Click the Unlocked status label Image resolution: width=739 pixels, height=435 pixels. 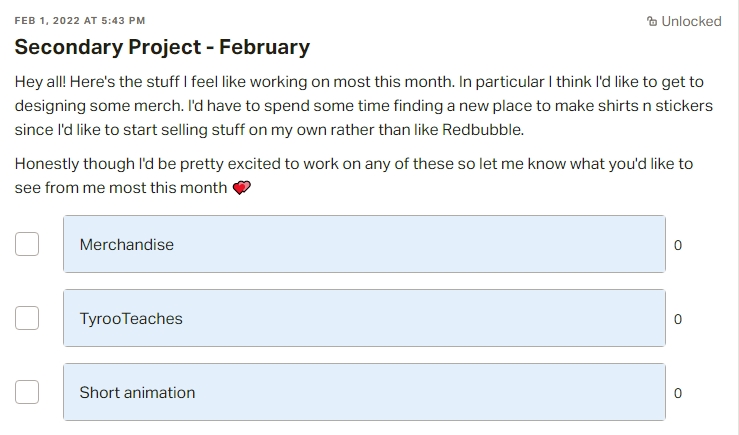pos(691,21)
